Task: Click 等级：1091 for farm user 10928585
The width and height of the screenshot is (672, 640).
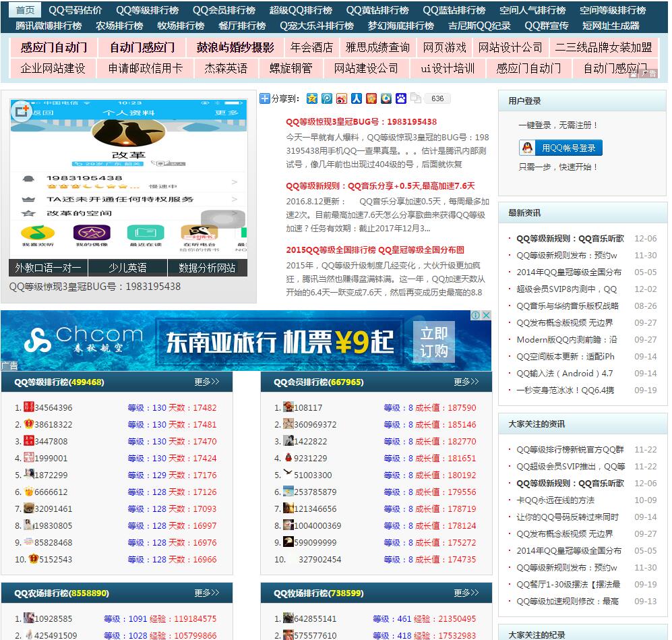Action: click(x=125, y=618)
